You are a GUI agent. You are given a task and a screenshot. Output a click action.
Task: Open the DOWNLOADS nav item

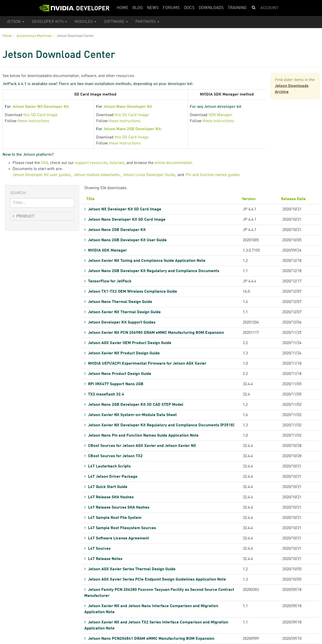click(x=211, y=8)
